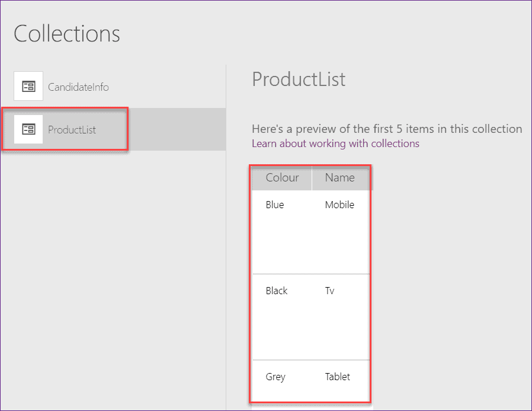532x411 pixels.
Task: Click the five items preview description text
Action: click(x=386, y=129)
